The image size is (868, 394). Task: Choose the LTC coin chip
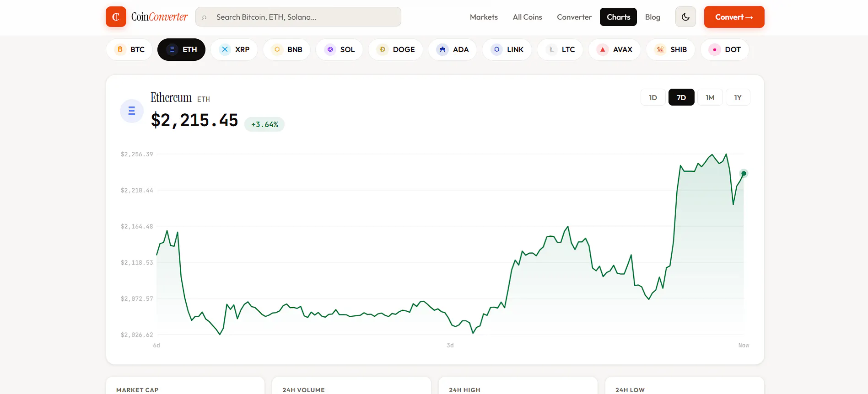point(560,49)
